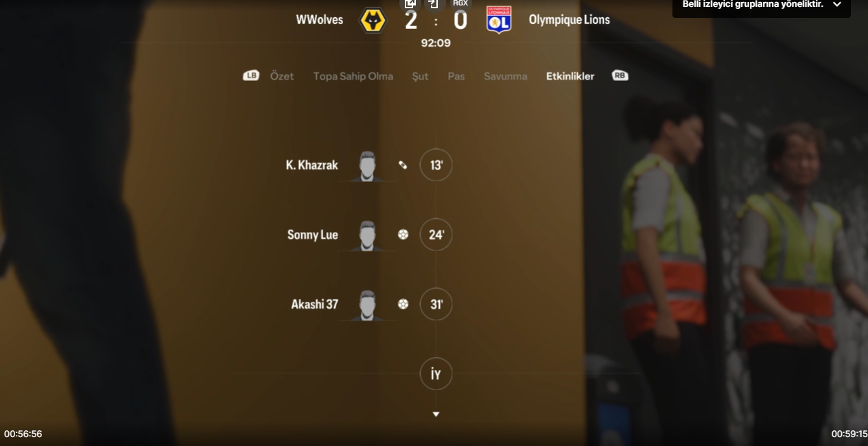Click the WWolves club crest

point(373,20)
